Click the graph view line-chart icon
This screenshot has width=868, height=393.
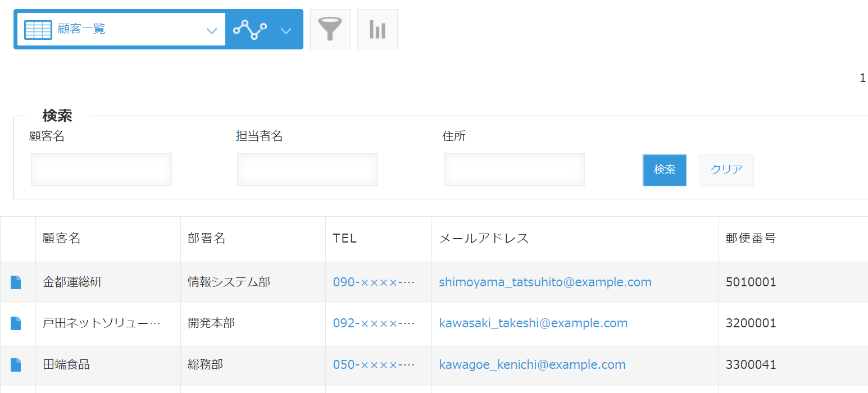pos(250,29)
